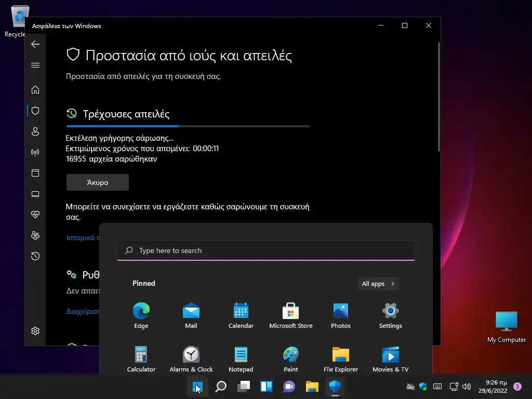Open notification center badge 3

tap(517, 387)
